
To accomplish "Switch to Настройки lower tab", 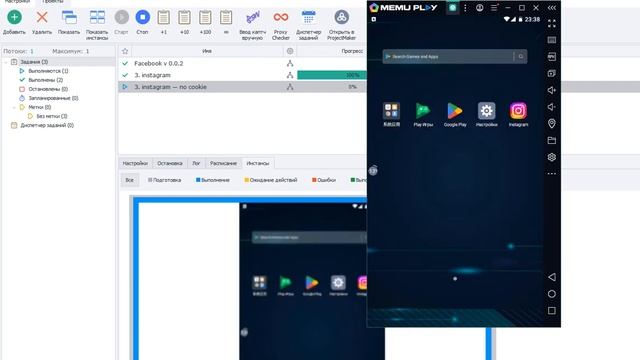I will pyautogui.click(x=135, y=163).
